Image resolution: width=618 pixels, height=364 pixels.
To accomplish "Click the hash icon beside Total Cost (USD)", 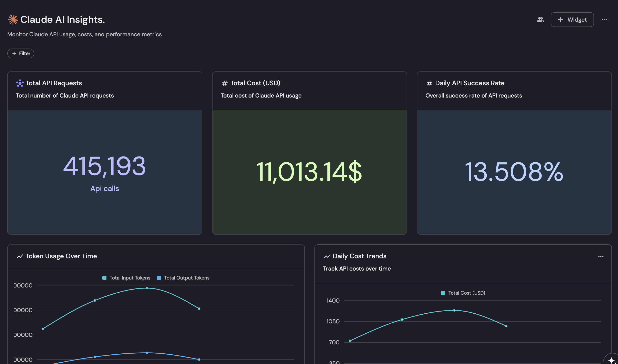I will click(224, 83).
